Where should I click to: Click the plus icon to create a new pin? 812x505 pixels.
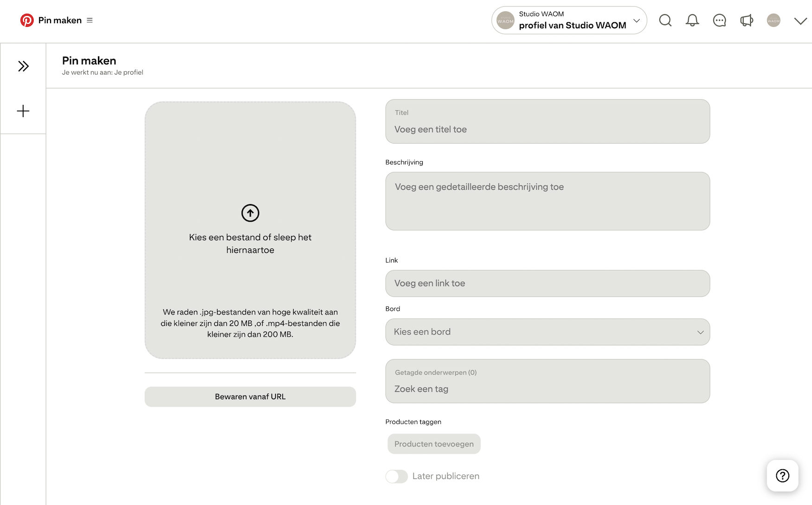pyautogui.click(x=23, y=111)
